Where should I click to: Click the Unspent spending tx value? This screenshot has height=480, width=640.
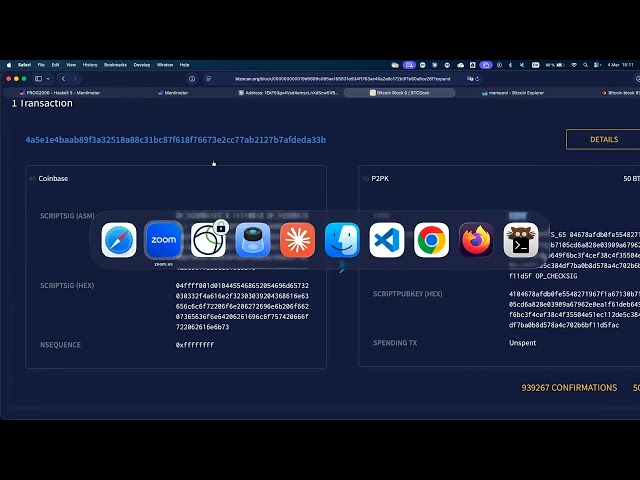[522, 343]
